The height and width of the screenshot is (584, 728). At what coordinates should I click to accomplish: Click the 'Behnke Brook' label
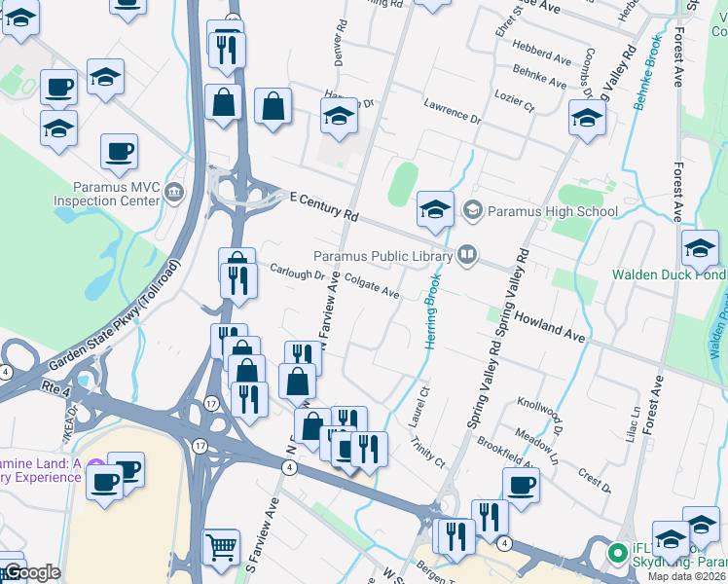pos(647,72)
